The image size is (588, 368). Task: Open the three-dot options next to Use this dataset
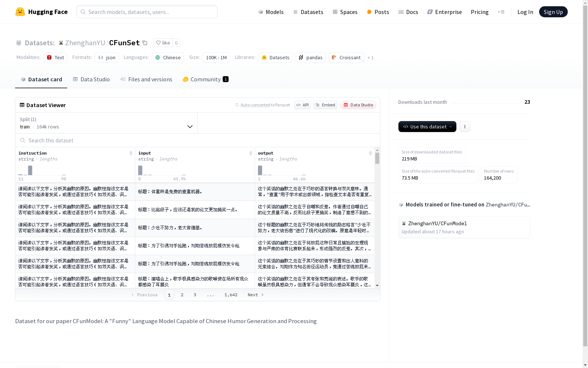465,127
